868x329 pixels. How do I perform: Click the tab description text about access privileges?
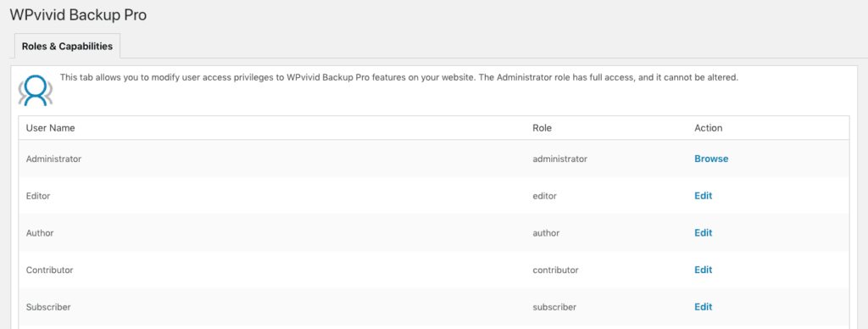point(399,77)
